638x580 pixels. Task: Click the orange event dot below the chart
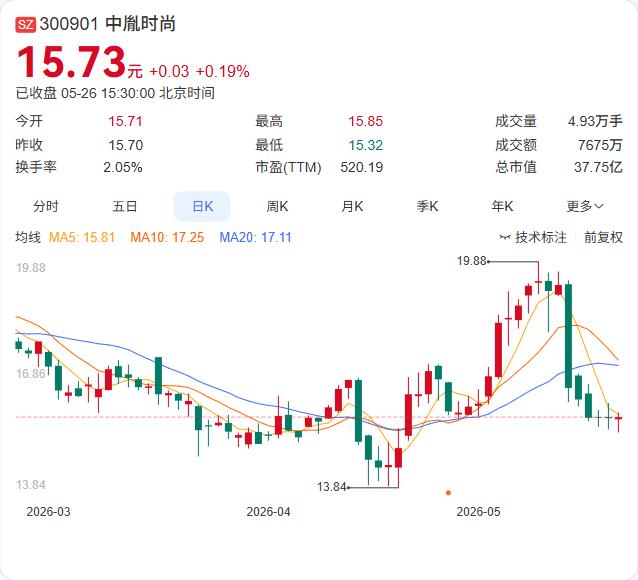click(x=448, y=493)
